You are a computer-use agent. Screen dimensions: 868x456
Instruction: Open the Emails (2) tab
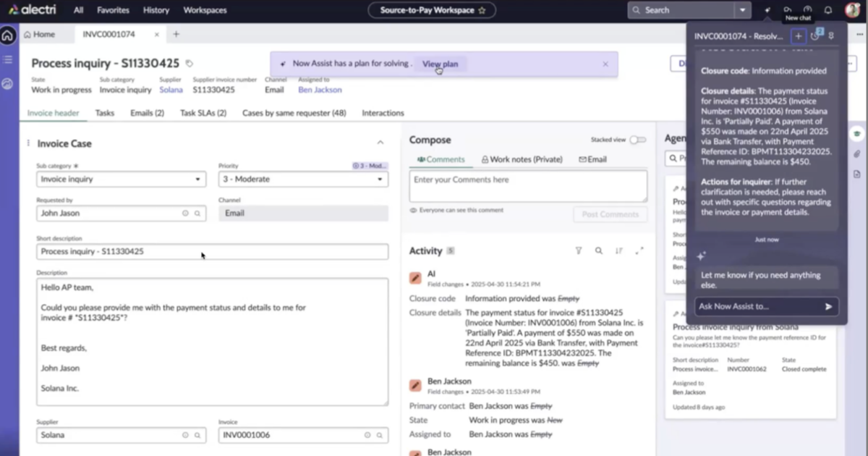pyautogui.click(x=147, y=113)
